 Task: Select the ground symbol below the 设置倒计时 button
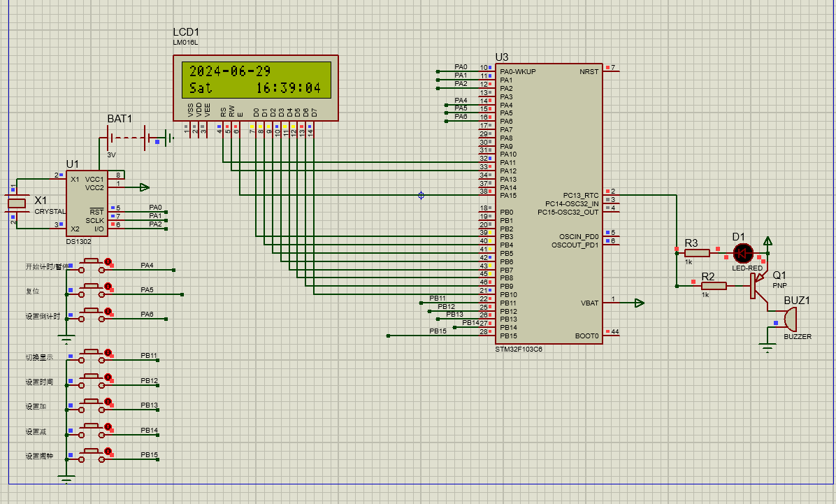[66, 338]
